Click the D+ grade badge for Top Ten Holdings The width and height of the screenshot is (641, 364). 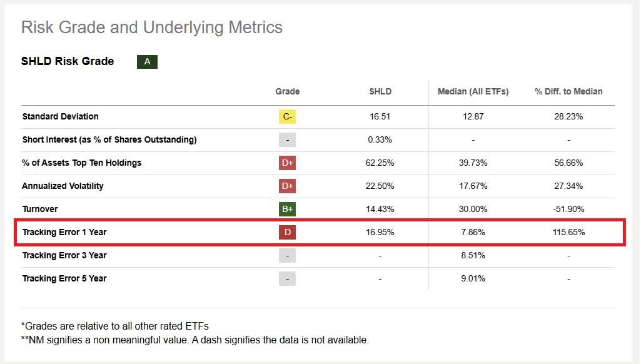pos(287,163)
